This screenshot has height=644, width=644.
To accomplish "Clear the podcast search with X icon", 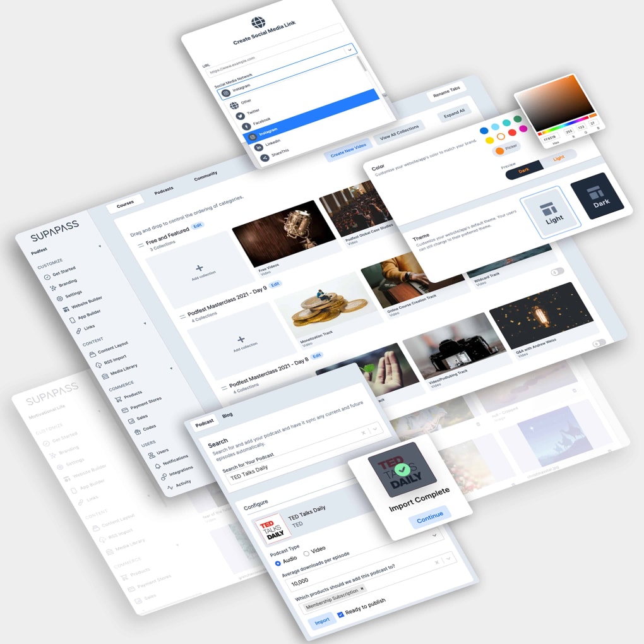I will coord(363,432).
